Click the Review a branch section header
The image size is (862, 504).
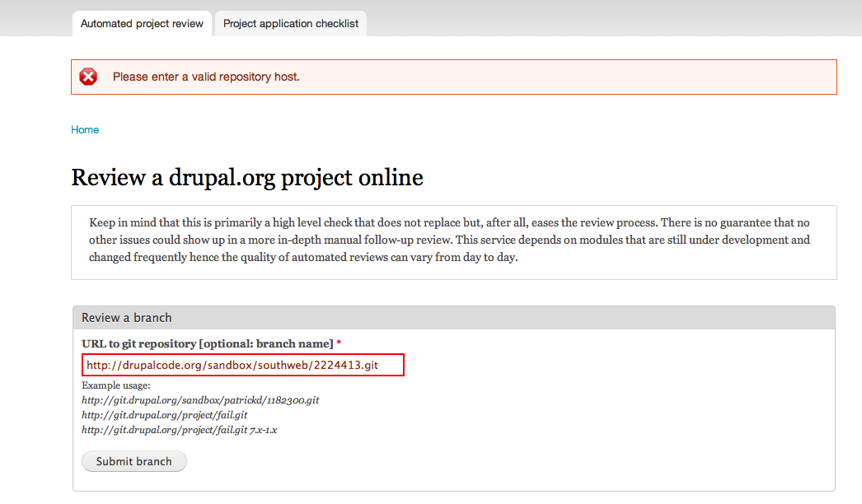(126, 317)
